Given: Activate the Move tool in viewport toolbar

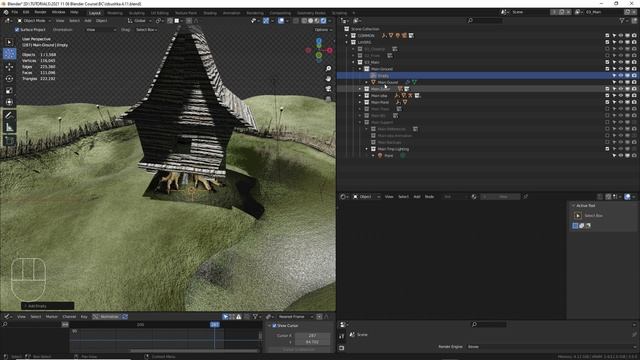Looking at the screenshot, I should point(9,66).
